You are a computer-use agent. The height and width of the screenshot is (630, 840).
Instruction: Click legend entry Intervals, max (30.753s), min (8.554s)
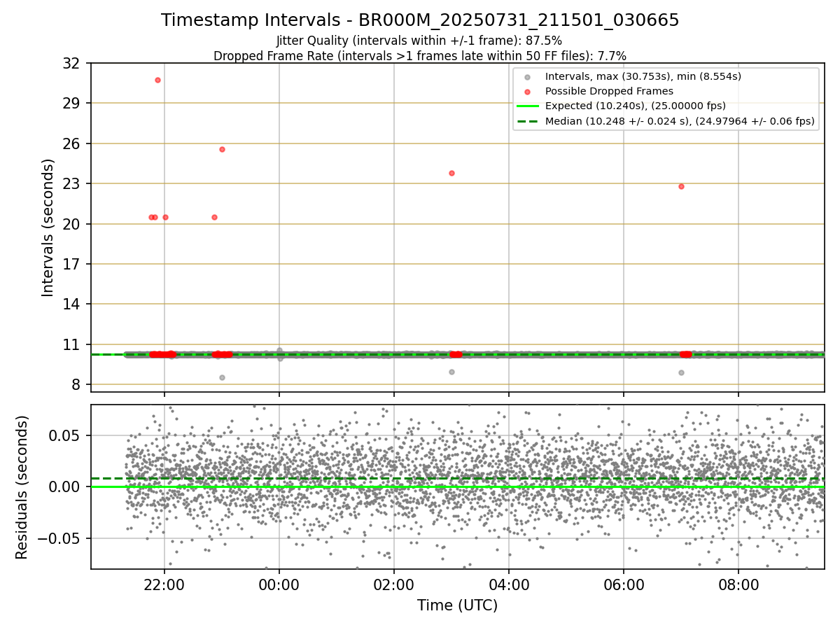coord(643,76)
